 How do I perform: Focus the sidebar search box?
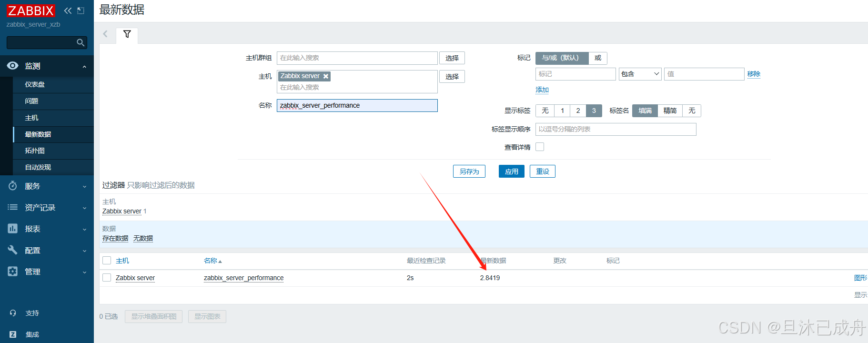tap(47, 42)
